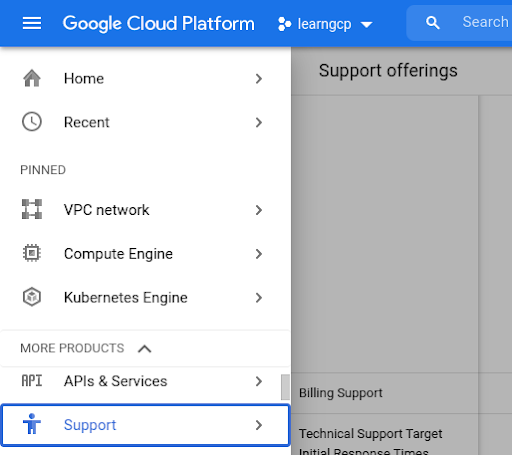The image size is (512, 455).
Task: Click the Google Cloud Platform logo link
Action: coord(159,24)
